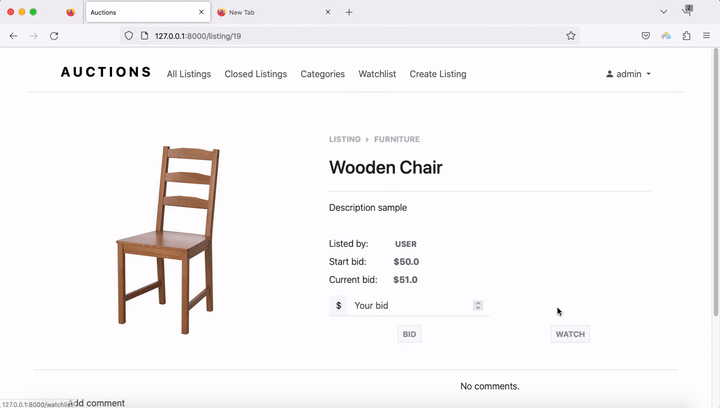This screenshot has width=720, height=408.
Task: Close the New Tab tab
Action: coord(328,12)
